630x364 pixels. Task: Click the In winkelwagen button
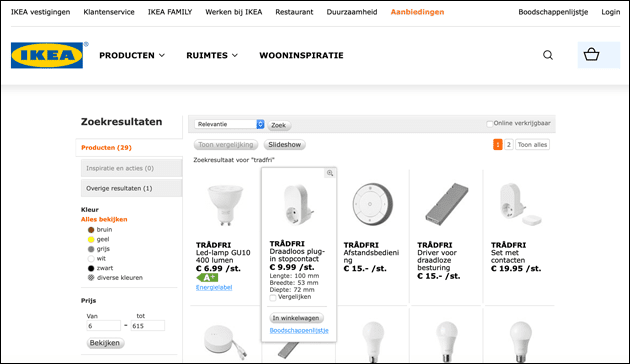point(296,318)
